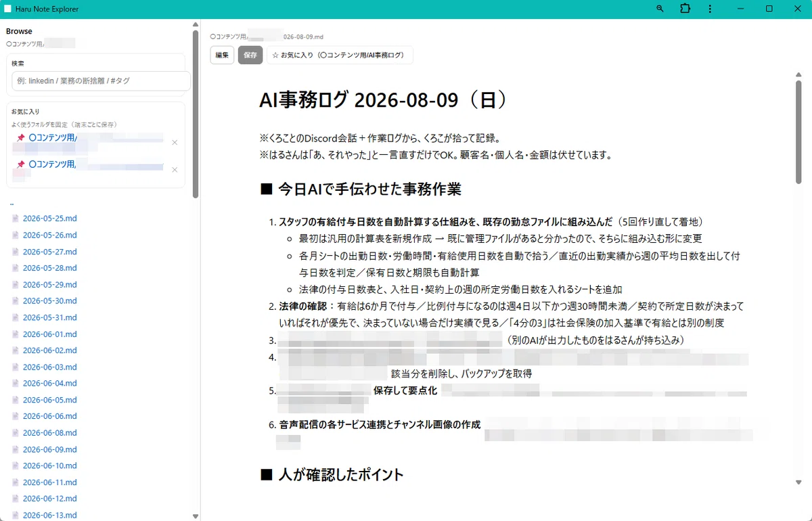Image resolution: width=812 pixels, height=521 pixels.
Task: Click the pin icon of the first favorite folder
Action: pyautogui.click(x=20, y=137)
